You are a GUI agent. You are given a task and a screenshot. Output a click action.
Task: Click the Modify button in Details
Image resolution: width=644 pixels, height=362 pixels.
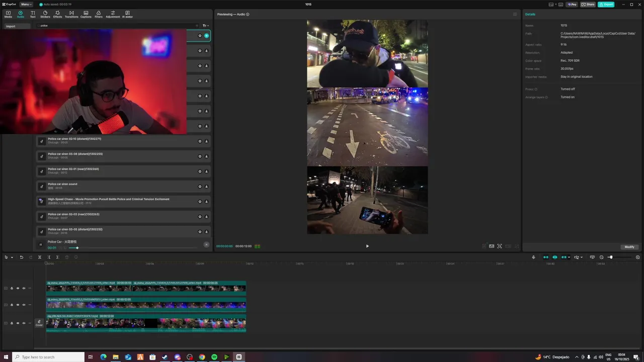coord(629,247)
